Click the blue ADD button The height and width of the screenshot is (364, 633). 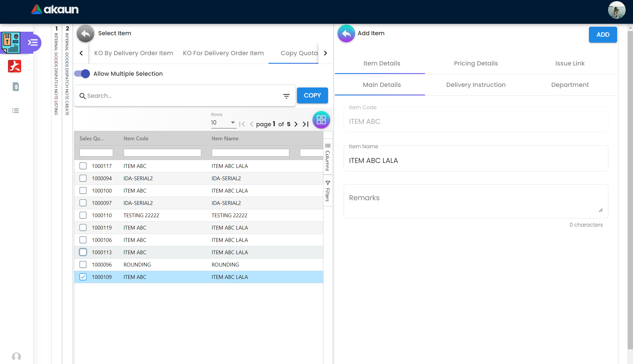pyautogui.click(x=602, y=35)
